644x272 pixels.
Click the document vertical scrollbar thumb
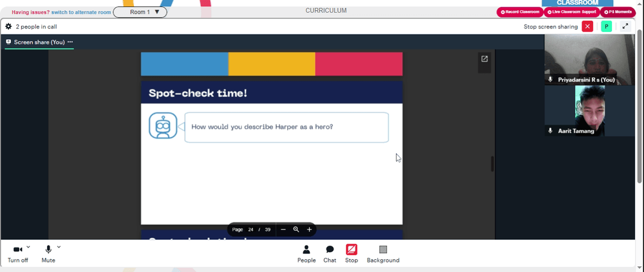493,164
